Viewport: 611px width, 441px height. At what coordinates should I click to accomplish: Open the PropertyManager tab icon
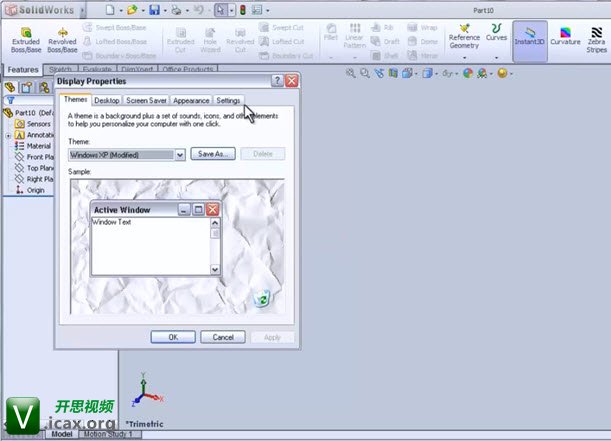(x=26, y=87)
